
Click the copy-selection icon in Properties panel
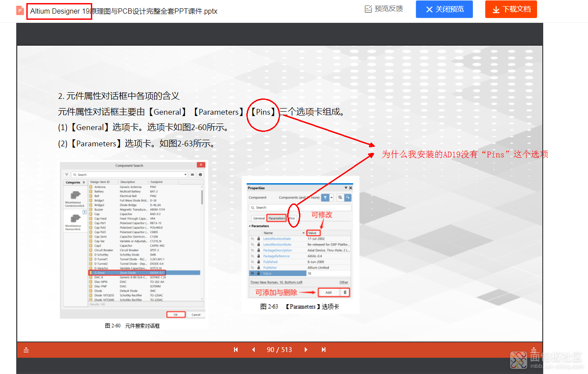340,197
